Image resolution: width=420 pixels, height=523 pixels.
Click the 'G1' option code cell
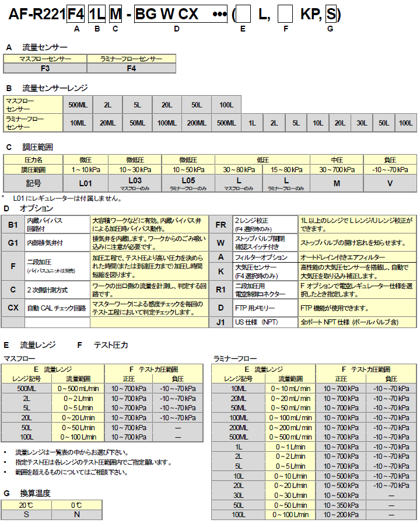click(x=13, y=242)
